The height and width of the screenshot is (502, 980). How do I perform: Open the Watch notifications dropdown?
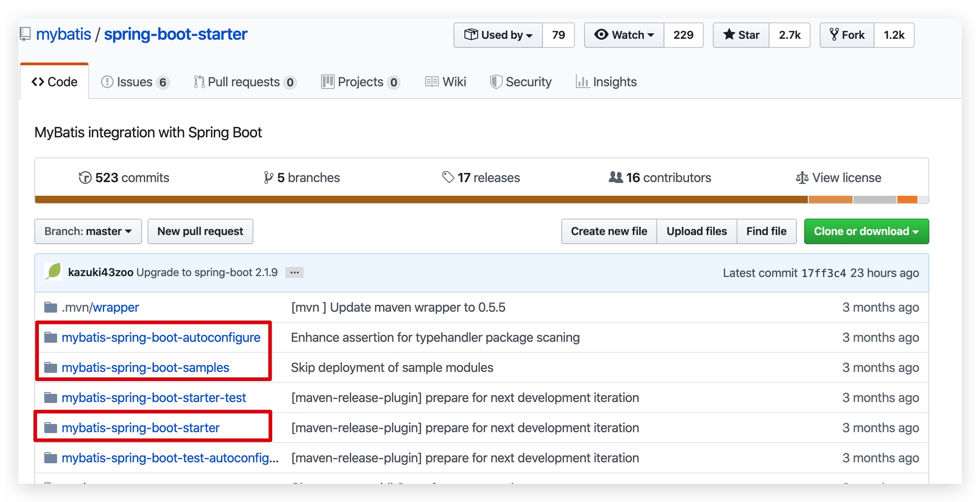pyautogui.click(x=624, y=35)
